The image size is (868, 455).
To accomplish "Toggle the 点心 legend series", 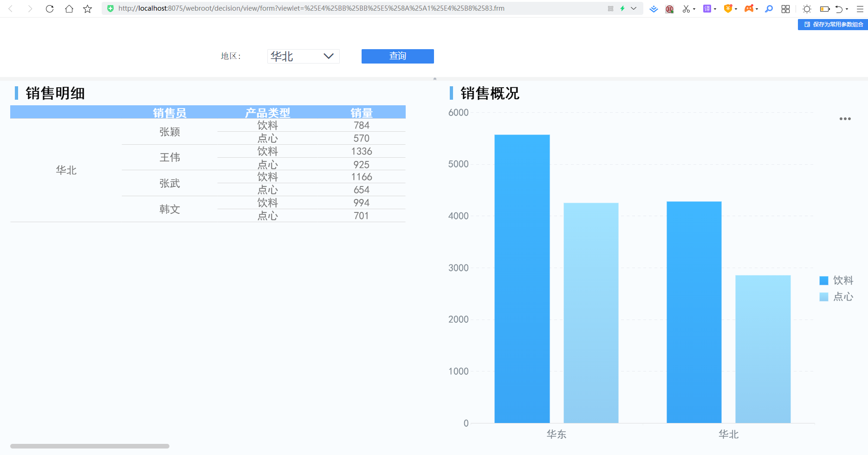I will (x=836, y=297).
